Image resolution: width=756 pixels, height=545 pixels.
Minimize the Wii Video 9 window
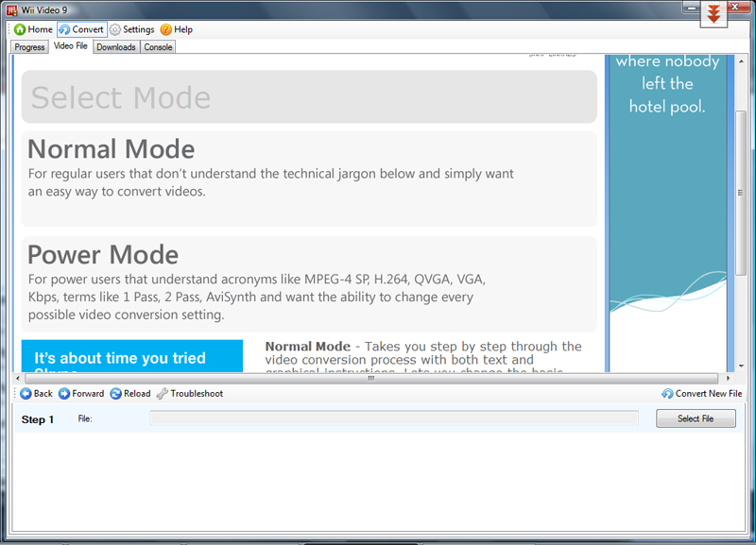point(692,8)
